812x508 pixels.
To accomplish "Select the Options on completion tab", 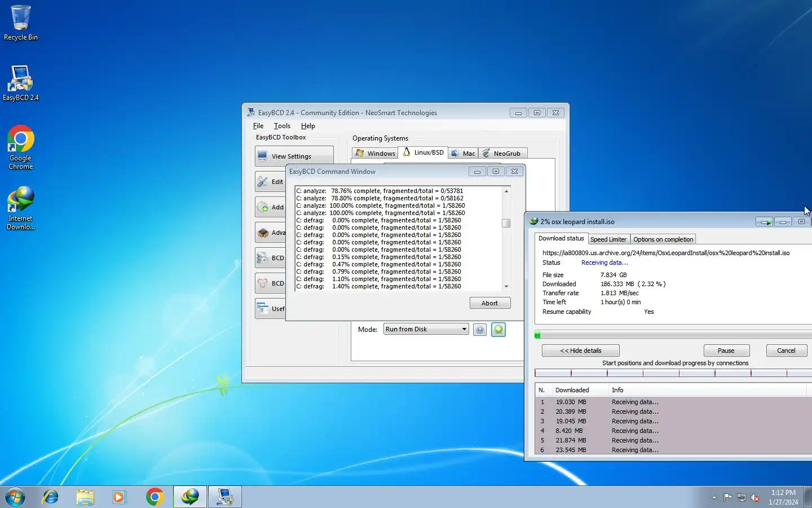I will 663,239.
